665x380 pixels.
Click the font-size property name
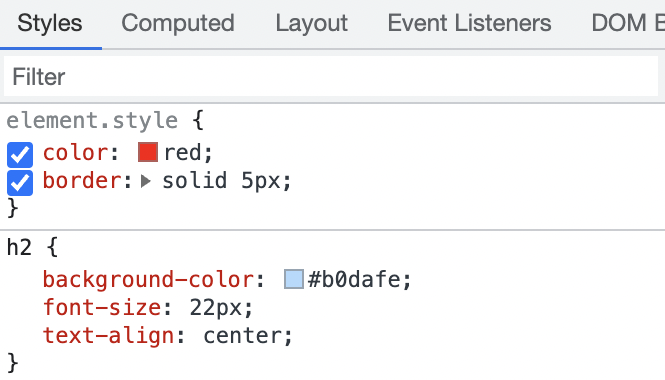[102, 307]
